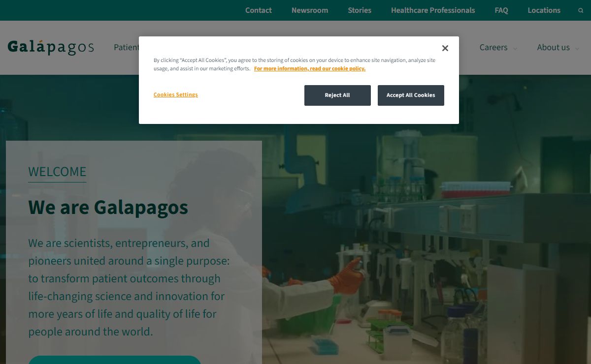This screenshot has height=364, width=591.
Task: Click Reject All cookies button
Action: coord(337,95)
